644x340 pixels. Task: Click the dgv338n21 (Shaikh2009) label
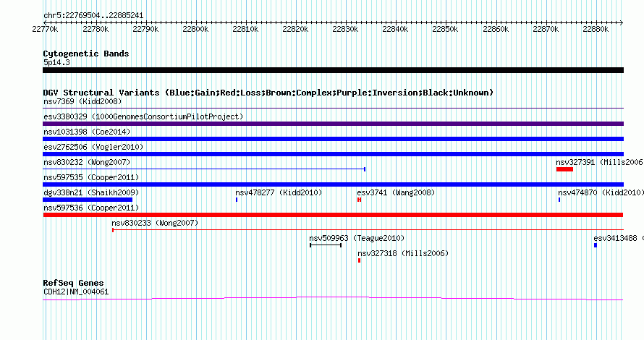[91, 192]
